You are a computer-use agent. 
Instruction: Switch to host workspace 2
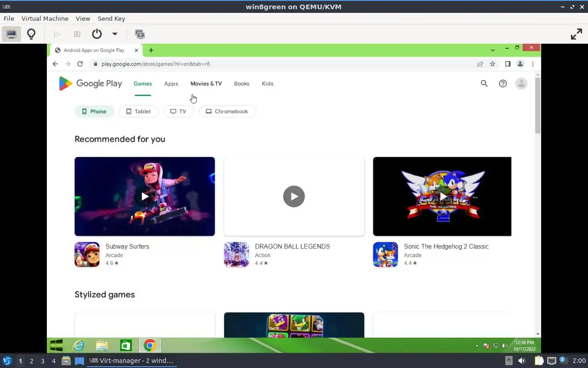pyautogui.click(x=31, y=361)
